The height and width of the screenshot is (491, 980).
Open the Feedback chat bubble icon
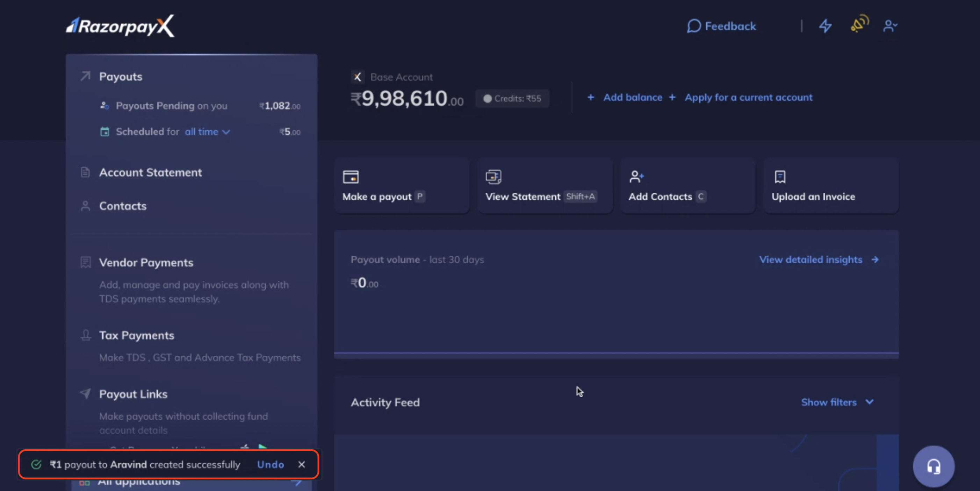click(693, 26)
